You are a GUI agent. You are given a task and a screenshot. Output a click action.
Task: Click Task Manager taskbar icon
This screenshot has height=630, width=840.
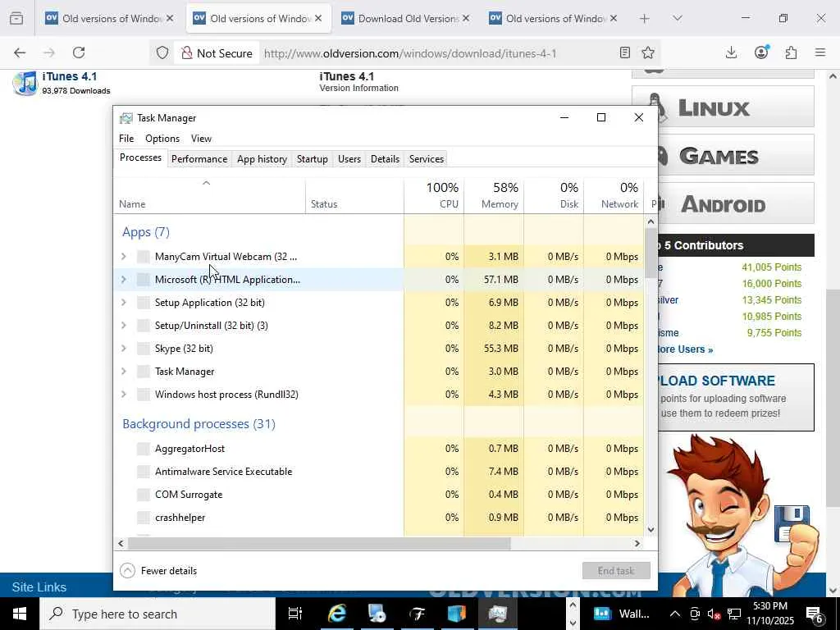[x=498, y=614]
